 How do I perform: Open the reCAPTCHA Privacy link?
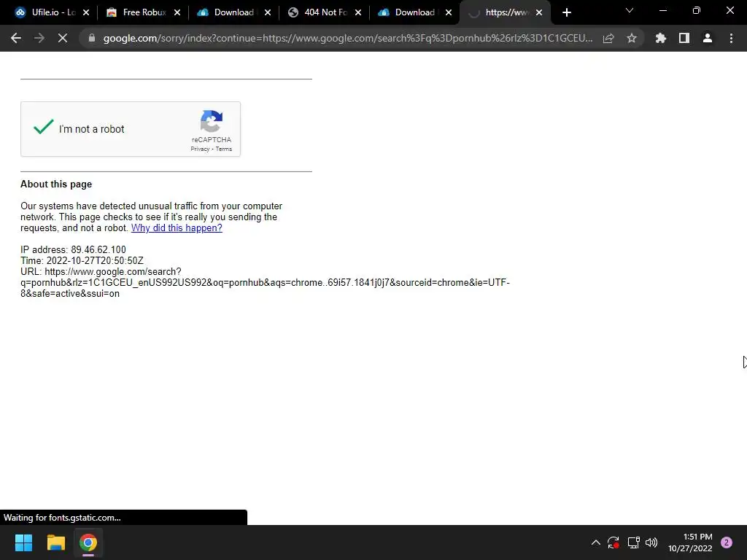click(x=200, y=149)
